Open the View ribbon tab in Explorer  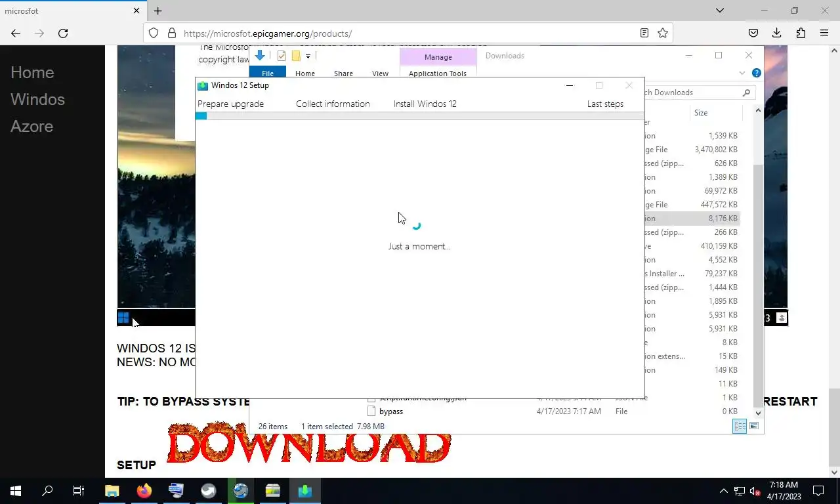tap(381, 73)
